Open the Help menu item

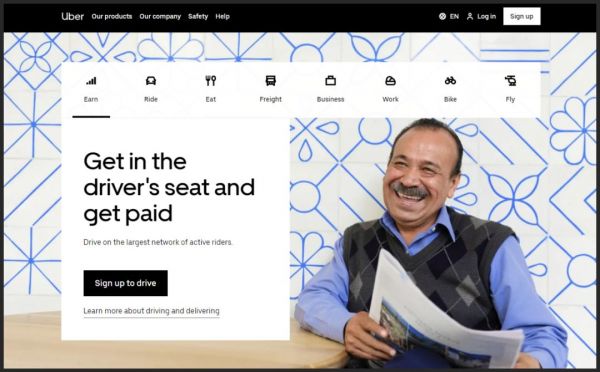click(222, 16)
